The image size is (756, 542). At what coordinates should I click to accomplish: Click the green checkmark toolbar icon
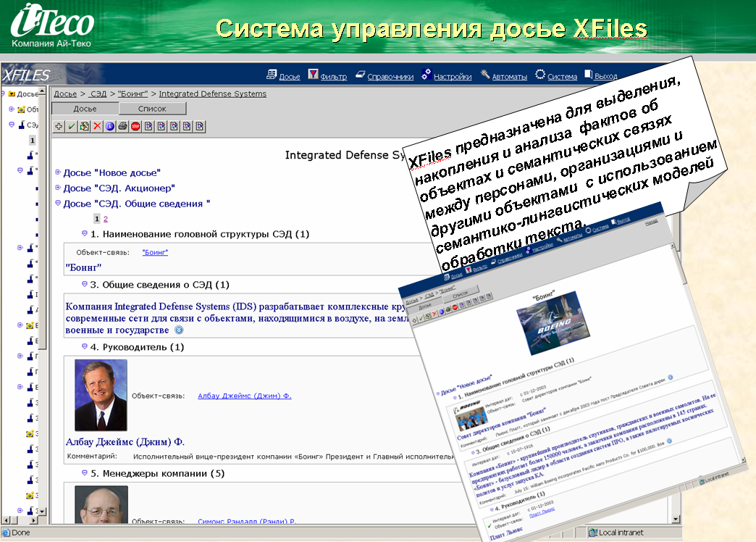point(72,127)
